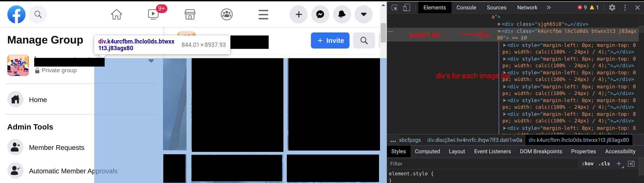Click the blue Invite button

pos(330,40)
